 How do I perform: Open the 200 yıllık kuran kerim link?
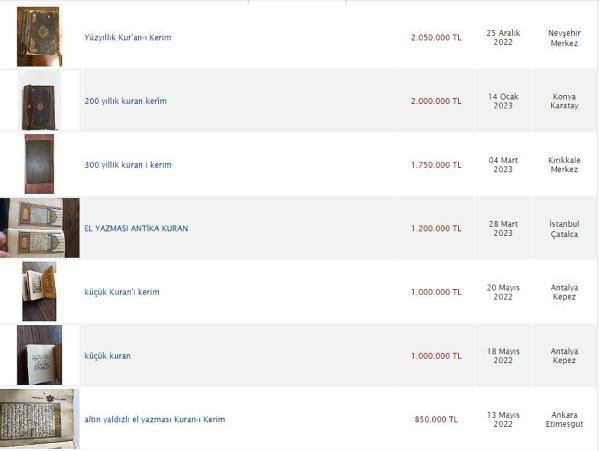click(126, 101)
